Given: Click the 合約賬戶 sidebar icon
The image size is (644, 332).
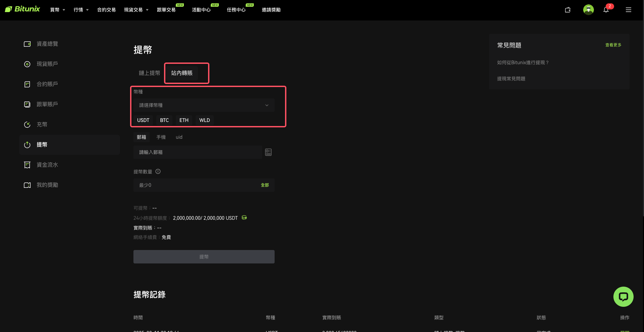Looking at the screenshot, I should coord(27,84).
